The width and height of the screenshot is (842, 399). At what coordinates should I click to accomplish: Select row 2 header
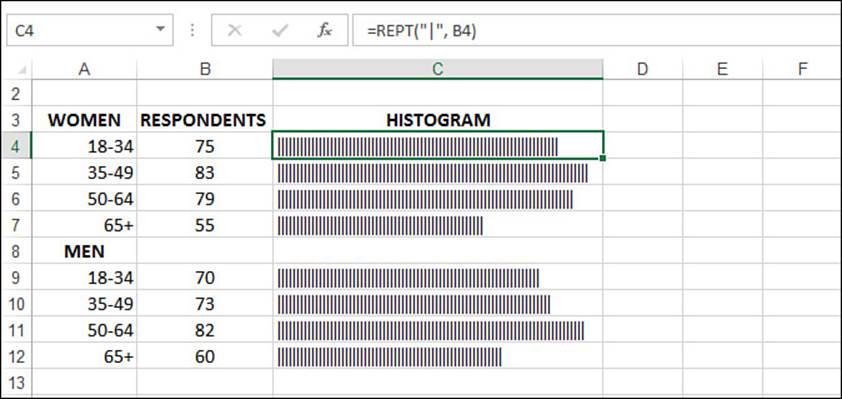[16, 93]
